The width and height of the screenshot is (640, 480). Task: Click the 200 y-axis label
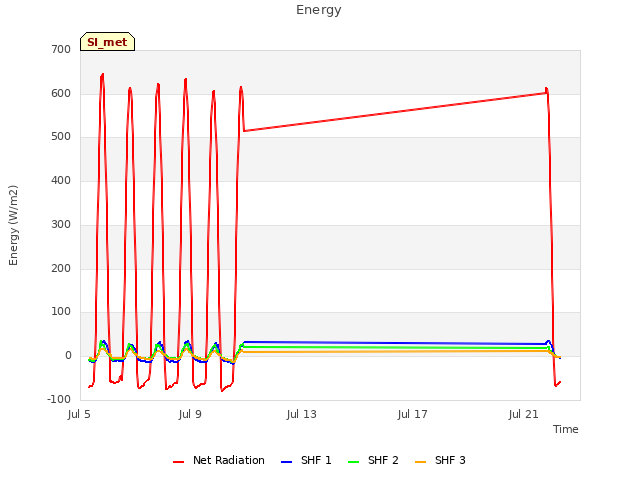click(61, 268)
